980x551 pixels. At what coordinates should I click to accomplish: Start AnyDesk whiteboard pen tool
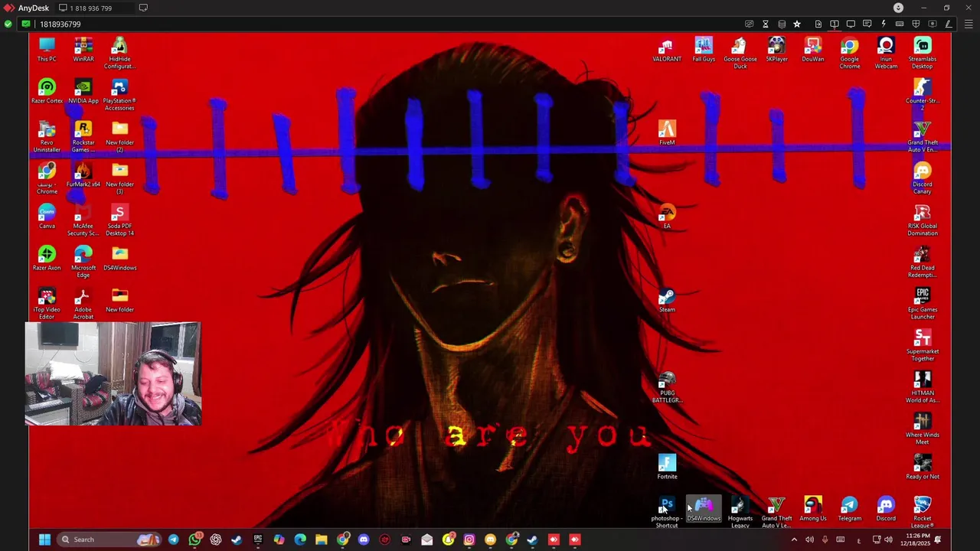949,24
